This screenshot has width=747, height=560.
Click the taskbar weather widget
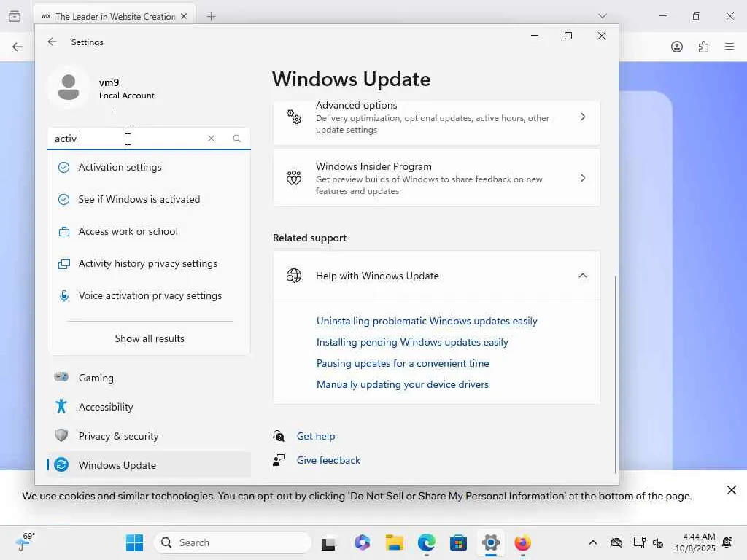tap(24, 542)
